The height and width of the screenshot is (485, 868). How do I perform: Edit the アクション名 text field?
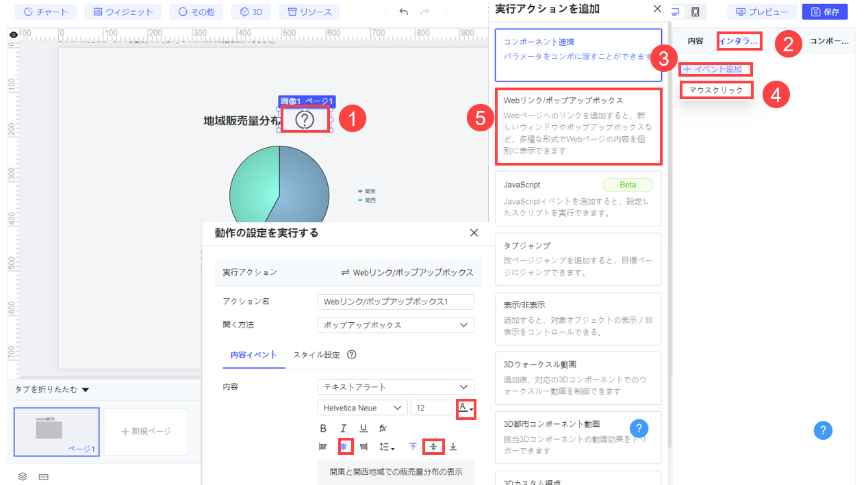pyautogui.click(x=396, y=302)
